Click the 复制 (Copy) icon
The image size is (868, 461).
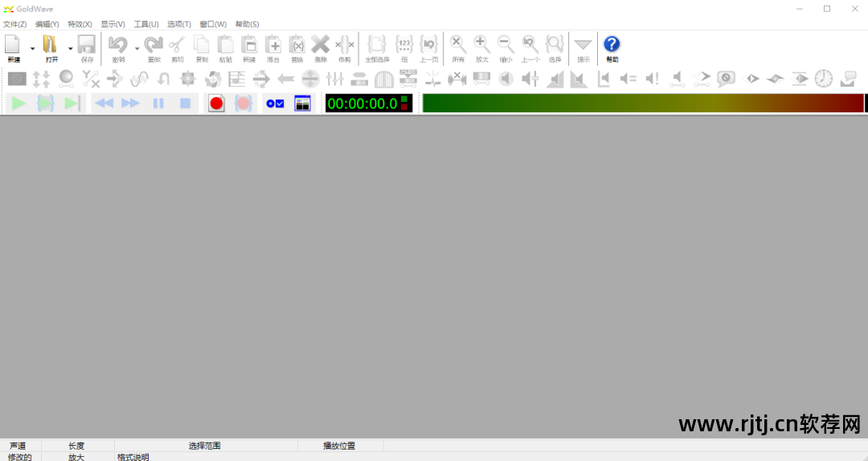point(202,44)
